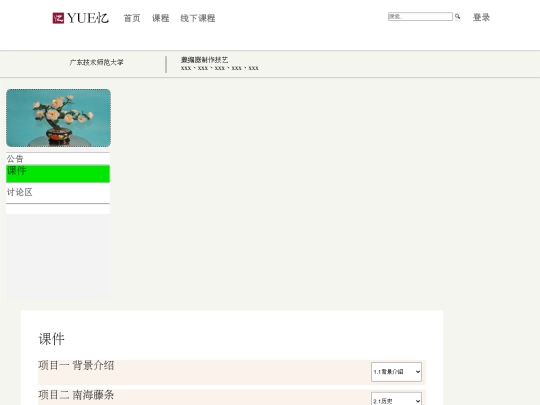Click the xxx author names line

(220, 68)
